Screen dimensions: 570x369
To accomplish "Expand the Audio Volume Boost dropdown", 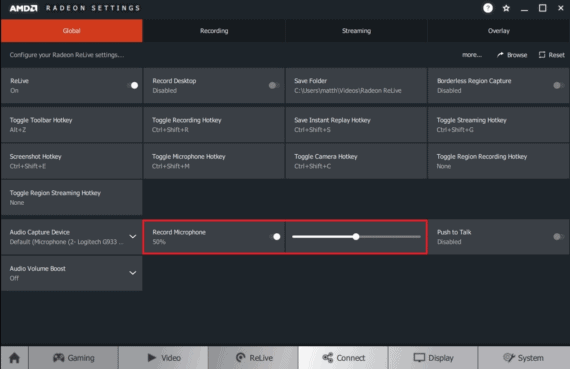I will pos(133,273).
